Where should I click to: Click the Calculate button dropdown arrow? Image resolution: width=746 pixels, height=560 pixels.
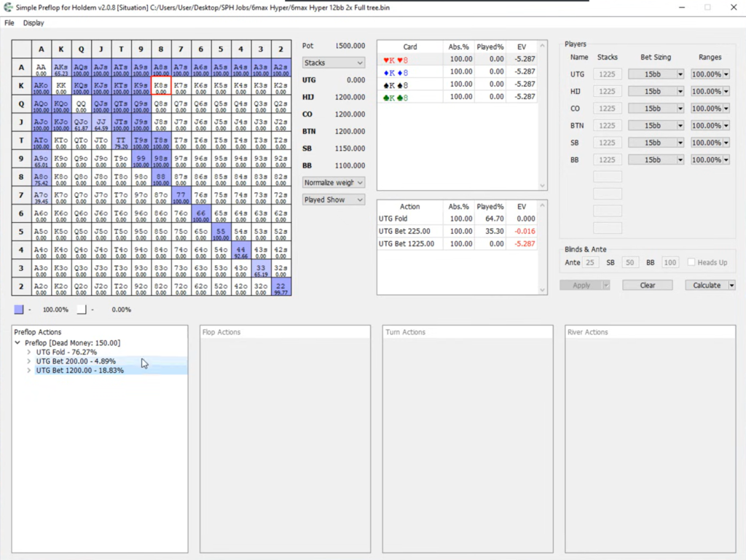pyautogui.click(x=731, y=285)
